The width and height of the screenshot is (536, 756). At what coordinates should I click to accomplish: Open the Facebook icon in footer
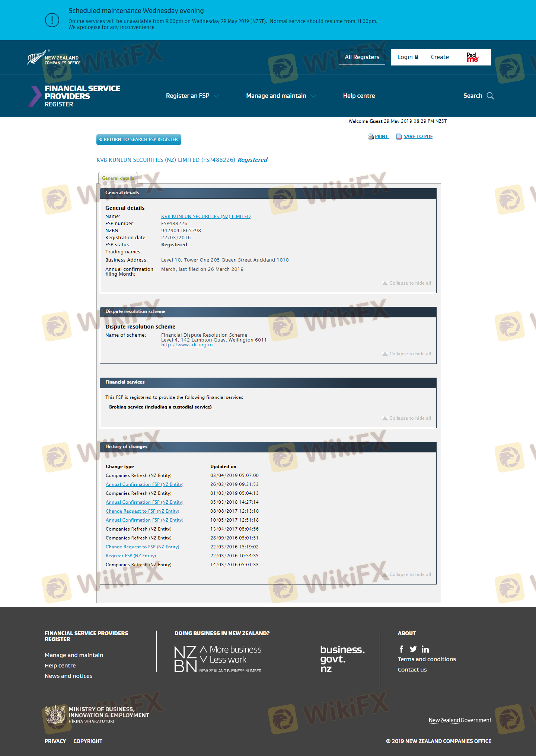pos(401,649)
